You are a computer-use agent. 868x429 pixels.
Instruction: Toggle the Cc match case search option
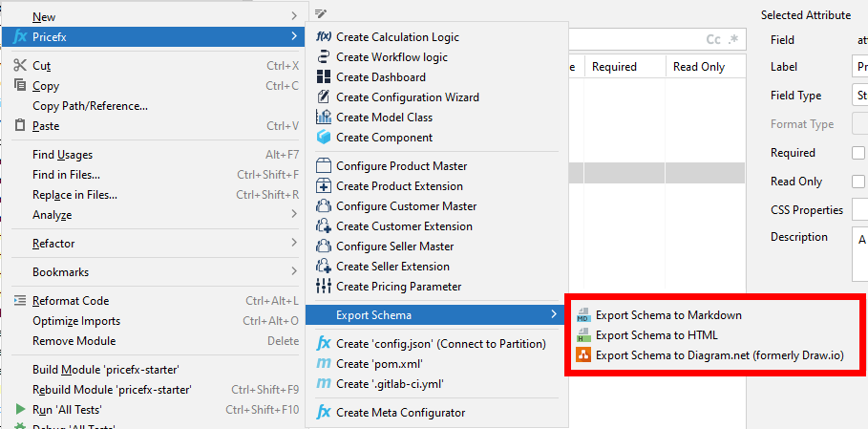pyautogui.click(x=712, y=40)
